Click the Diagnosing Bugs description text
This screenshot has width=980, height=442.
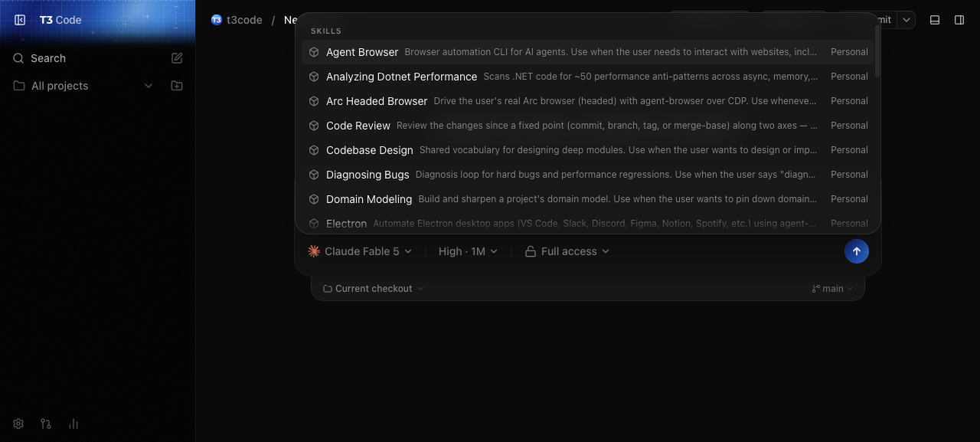[x=616, y=175]
